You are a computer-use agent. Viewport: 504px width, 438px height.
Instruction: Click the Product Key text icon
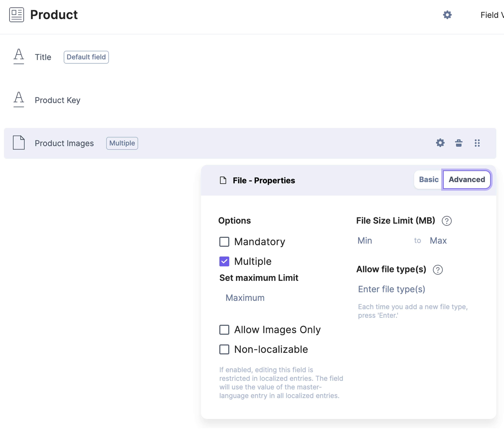(19, 99)
